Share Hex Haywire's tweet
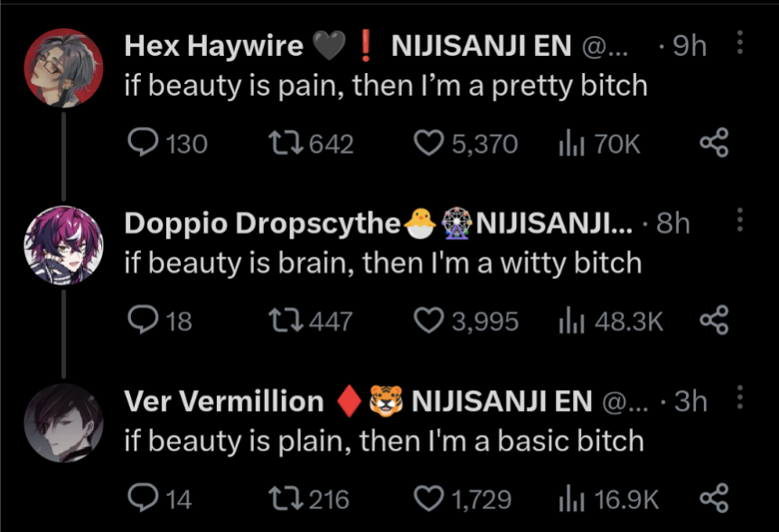 coord(713,143)
